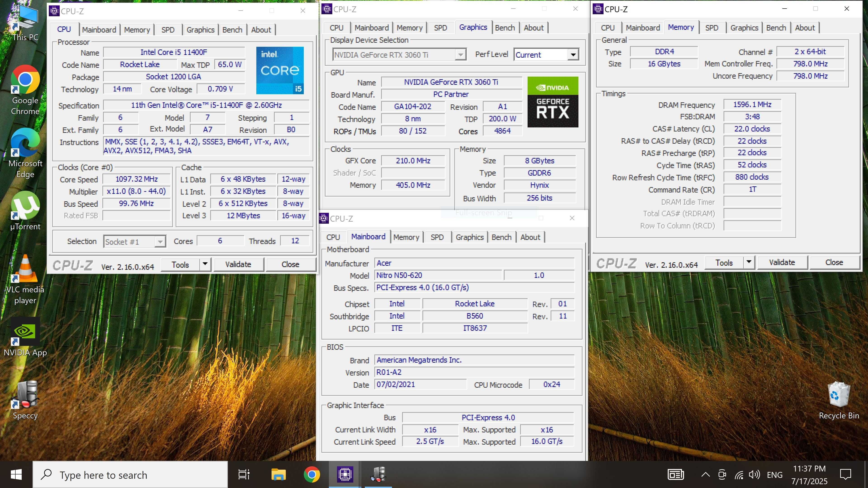Open About tab in Memory window
This screenshot has height=488, width=868.
805,28
